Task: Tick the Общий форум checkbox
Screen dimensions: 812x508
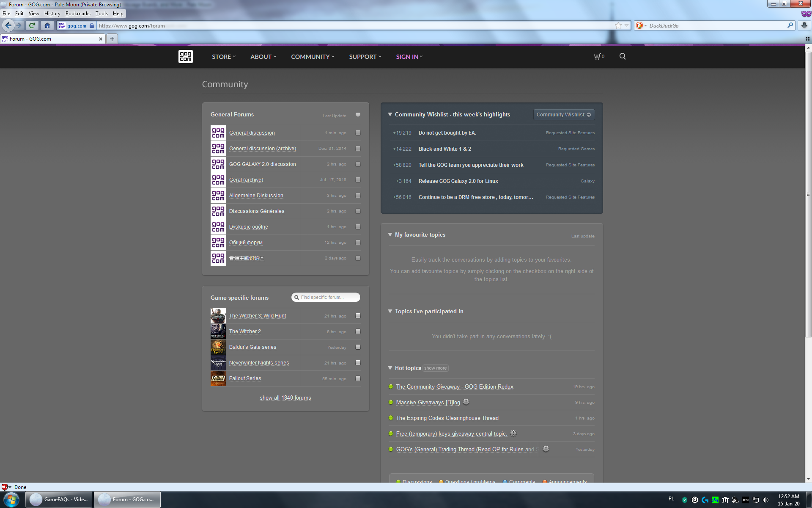Action: [x=358, y=243]
